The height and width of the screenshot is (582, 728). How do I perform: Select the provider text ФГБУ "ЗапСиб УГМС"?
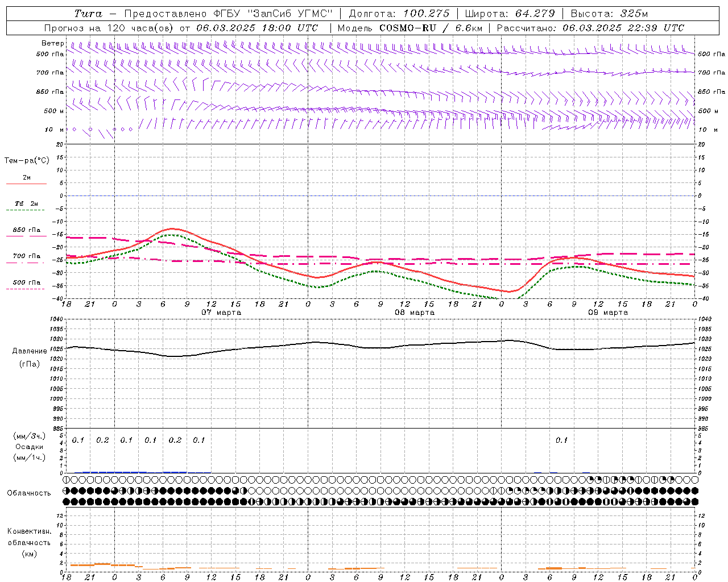(x=273, y=14)
